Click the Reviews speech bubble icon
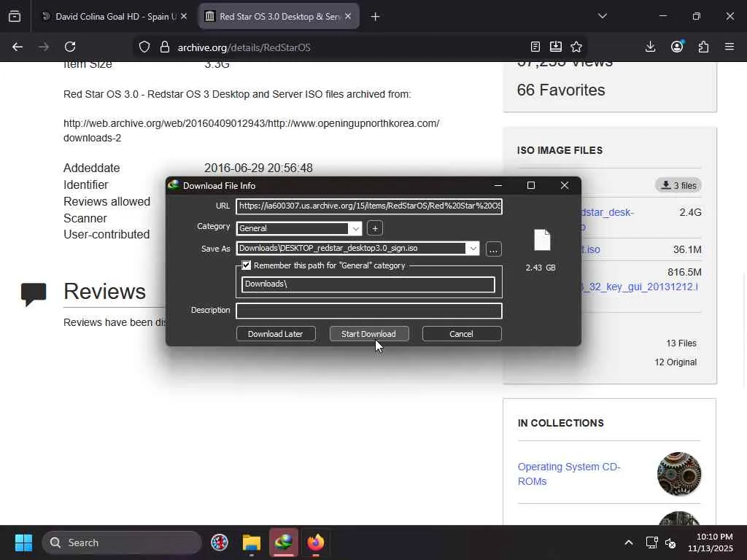Image resolution: width=747 pixels, height=560 pixels. click(x=34, y=294)
